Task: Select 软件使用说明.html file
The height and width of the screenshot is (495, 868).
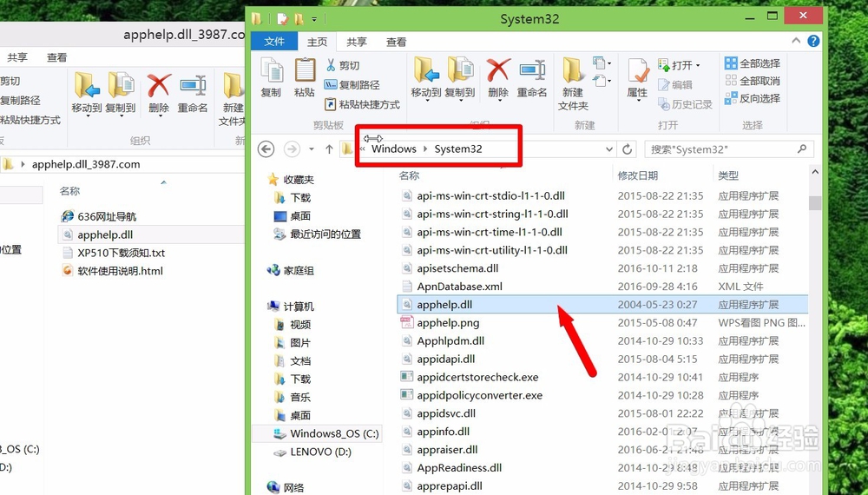Action: tap(112, 271)
